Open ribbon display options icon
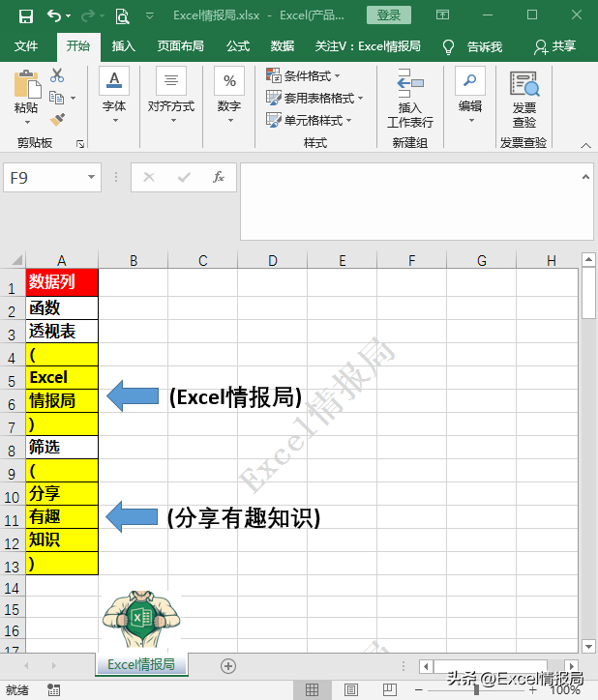The image size is (598, 700). (x=442, y=15)
